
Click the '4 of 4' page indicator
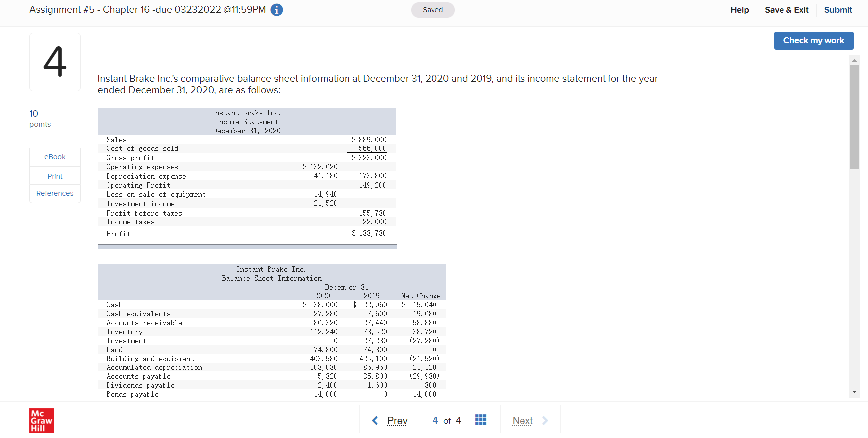click(x=447, y=421)
